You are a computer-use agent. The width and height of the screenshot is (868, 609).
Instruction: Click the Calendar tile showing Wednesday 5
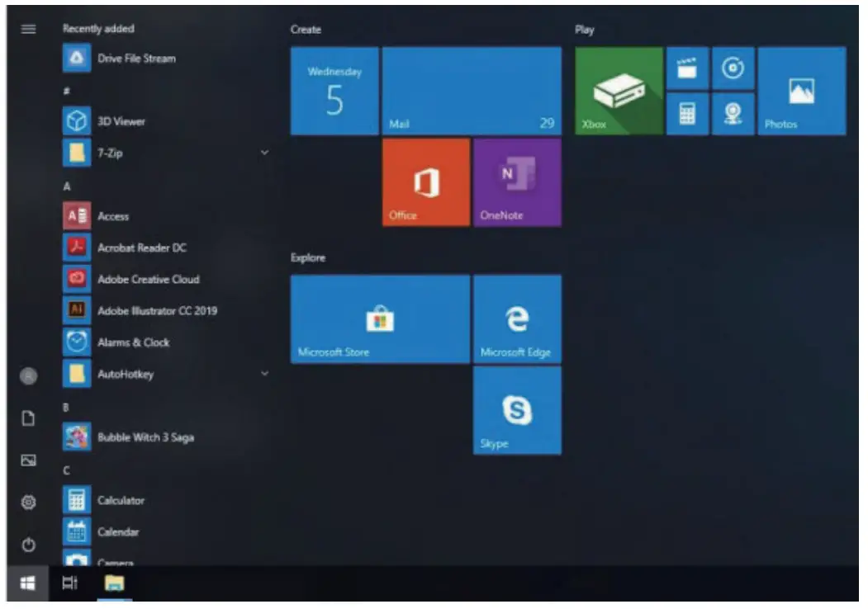click(334, 91)
